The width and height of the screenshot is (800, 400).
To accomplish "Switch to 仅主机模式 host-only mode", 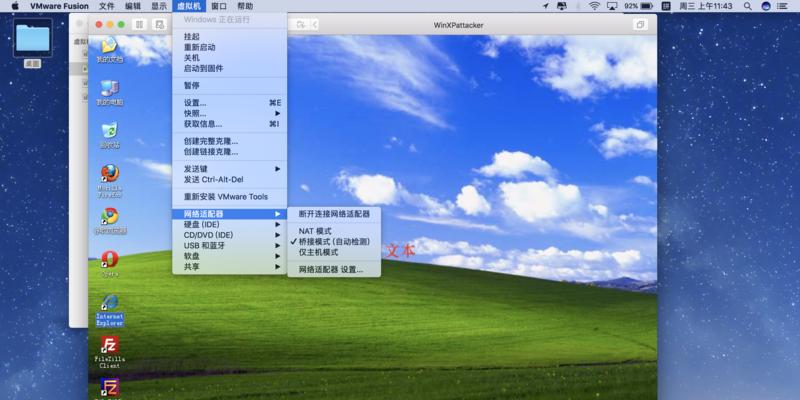I will [318, 253].
